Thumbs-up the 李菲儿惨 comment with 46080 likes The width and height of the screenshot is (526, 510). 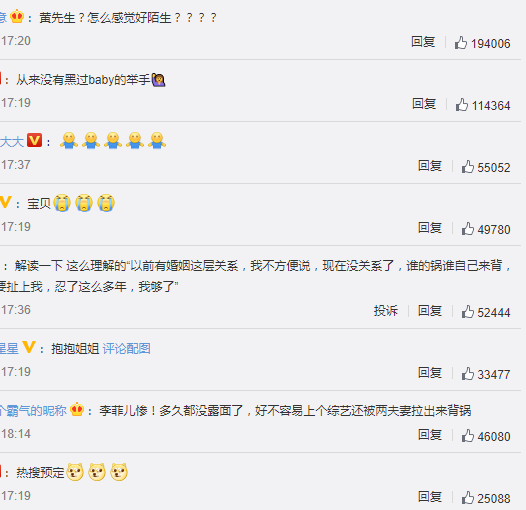[486, 436]
